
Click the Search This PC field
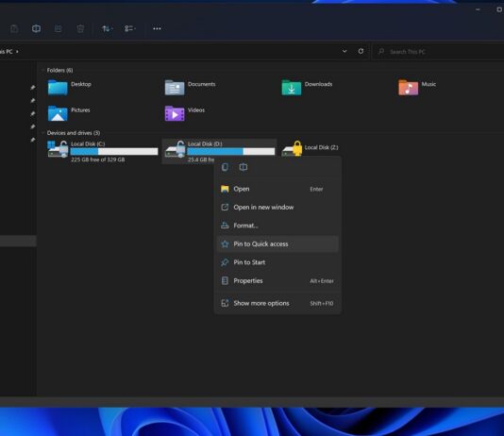click(438, 51)
